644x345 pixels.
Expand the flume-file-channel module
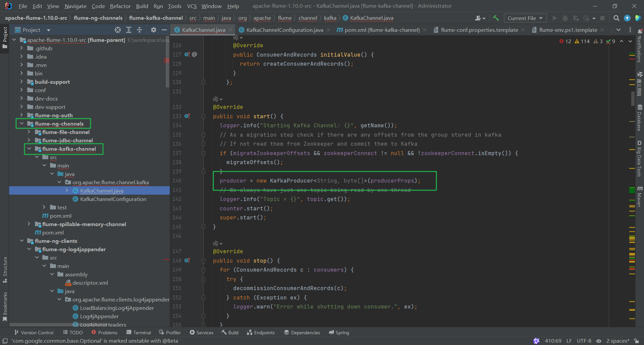29,132
